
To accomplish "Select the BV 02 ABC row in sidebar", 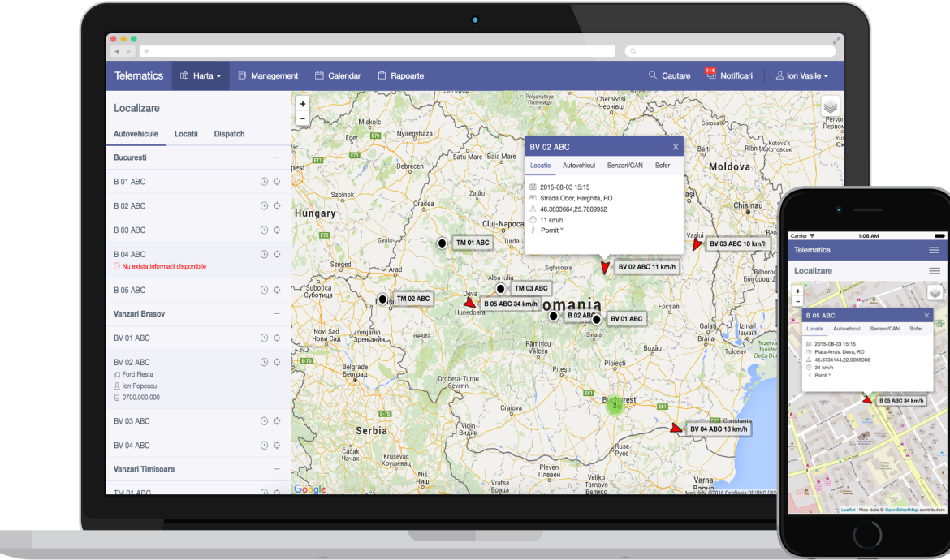I will pos(198,380).
